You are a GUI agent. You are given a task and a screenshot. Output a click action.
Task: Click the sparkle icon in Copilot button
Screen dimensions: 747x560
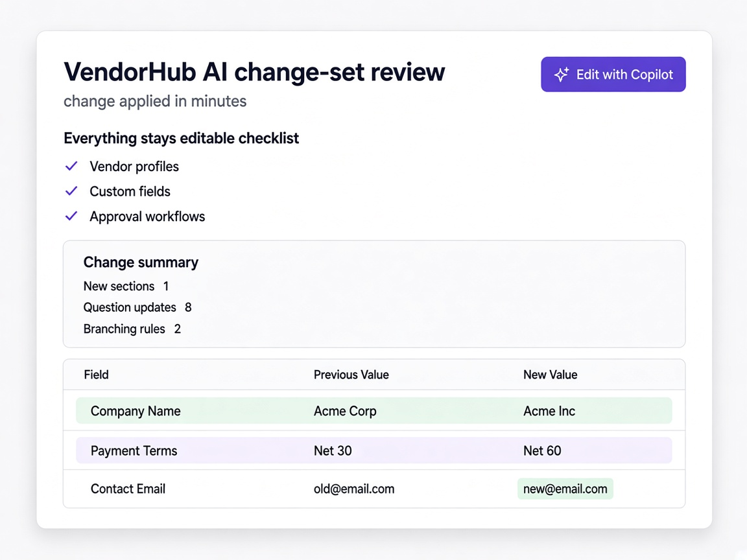pos(561,75)
